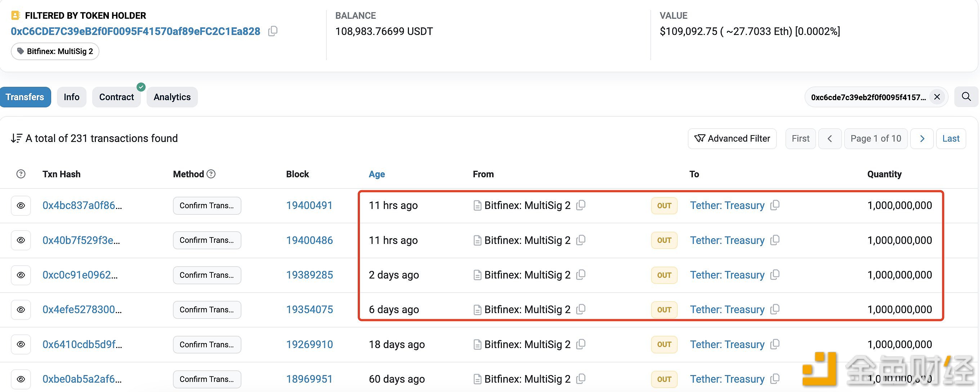This screenshot has width=980, height=392.
Task: Open transaction 0xc0c91e0962...
Action: pyautogui.click(x=80, y=275)
